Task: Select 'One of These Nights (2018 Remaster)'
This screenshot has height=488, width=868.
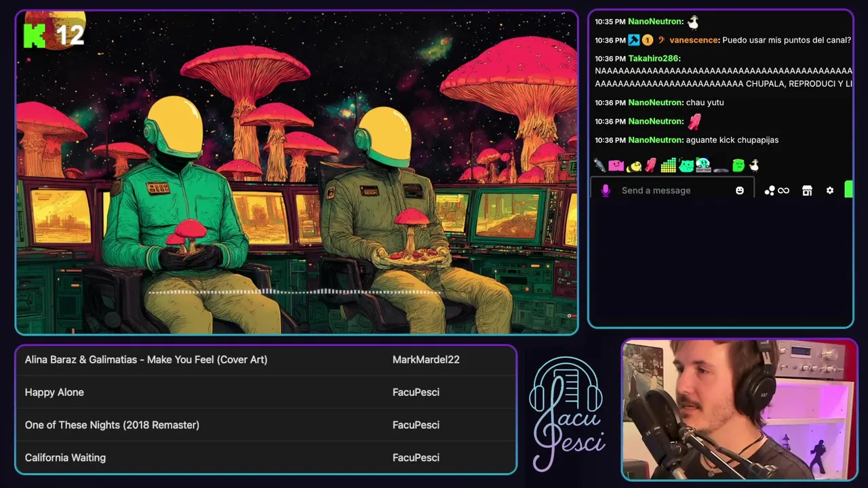Action: click(266, 425)
